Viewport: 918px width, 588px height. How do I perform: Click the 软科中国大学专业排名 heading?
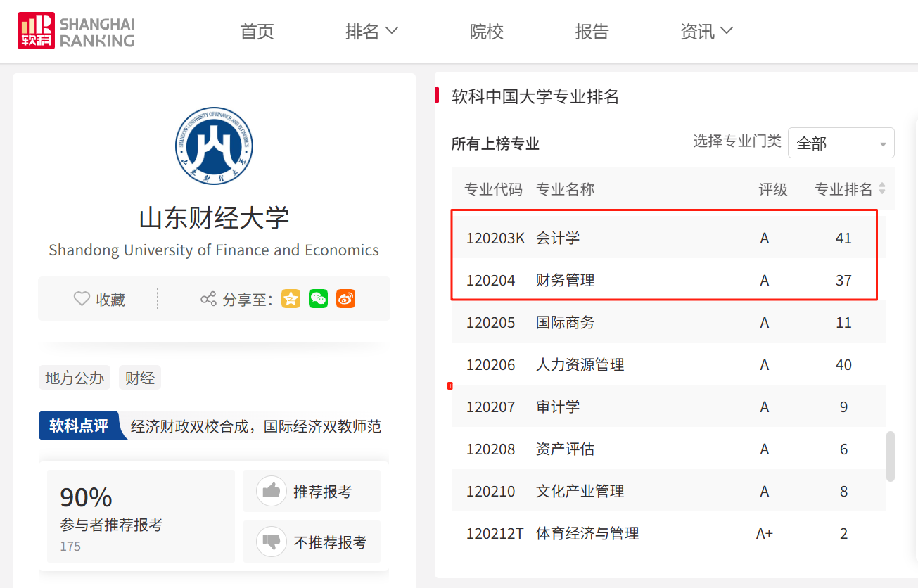tap(535, 96)
